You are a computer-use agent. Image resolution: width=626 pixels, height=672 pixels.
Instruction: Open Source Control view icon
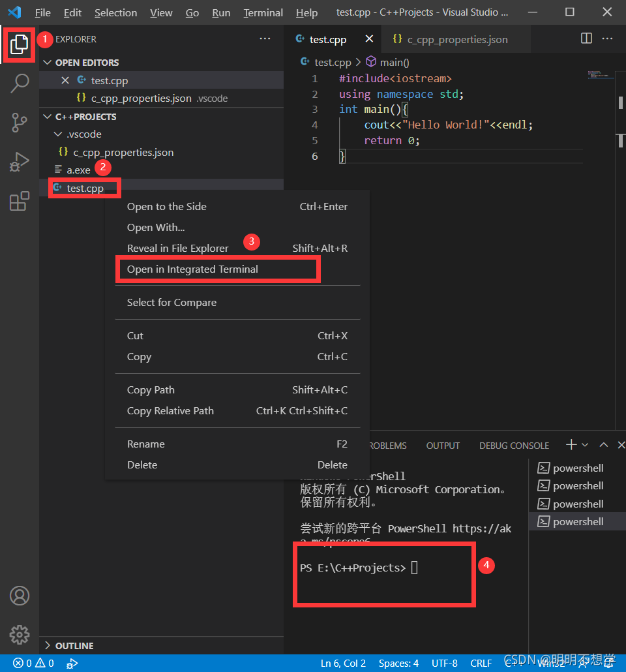point(20,123)
